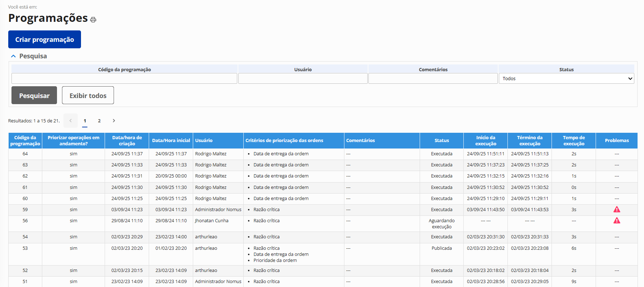The height and width of the screenshot is (287, 644).
Task: Select page 1 in pagination
Action: [85, 121]
